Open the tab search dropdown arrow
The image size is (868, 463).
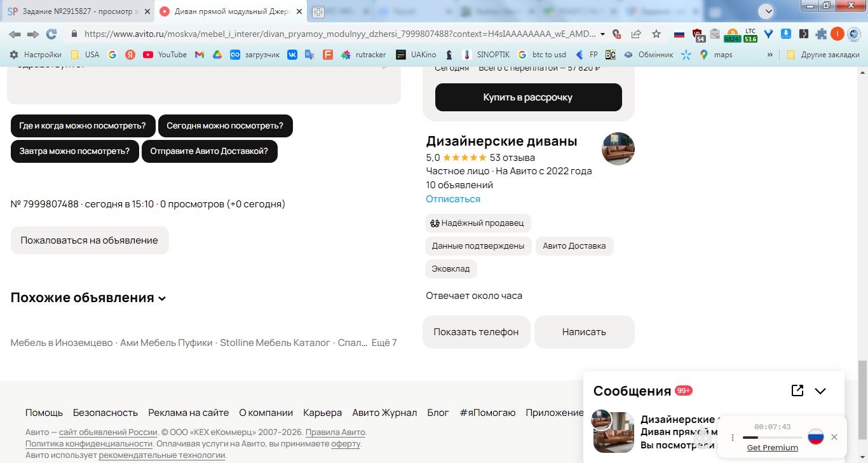tap(767, 11)
